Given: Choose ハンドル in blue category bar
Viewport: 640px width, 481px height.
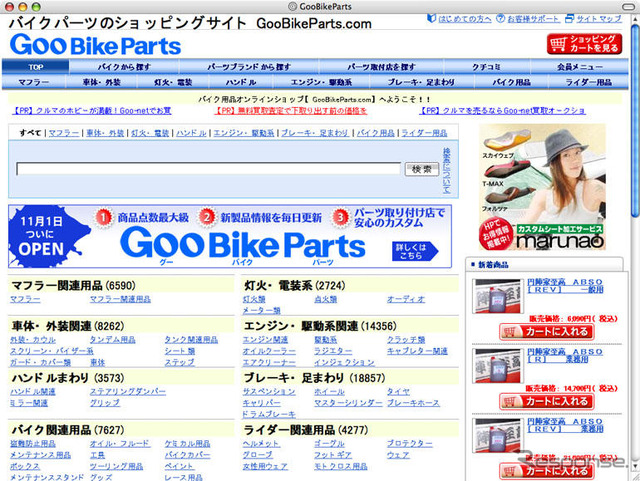Looking at the screenshot, I should 241,82.
